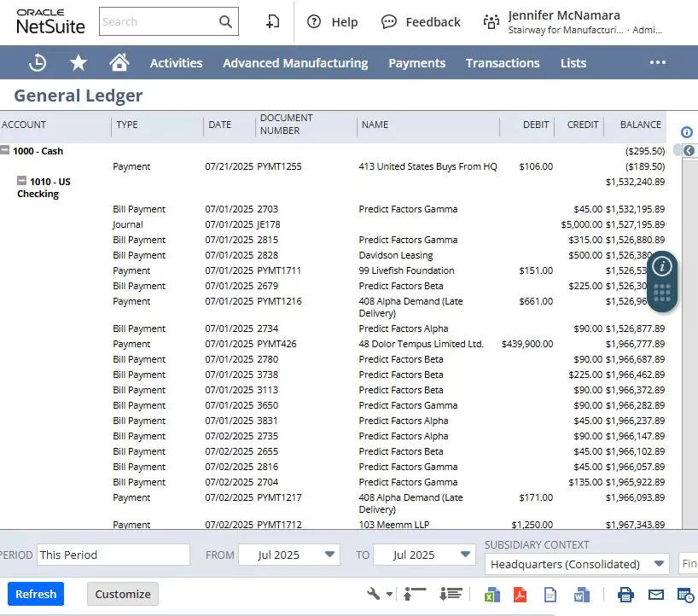Open the search magnifying glass

click(226, 21)
